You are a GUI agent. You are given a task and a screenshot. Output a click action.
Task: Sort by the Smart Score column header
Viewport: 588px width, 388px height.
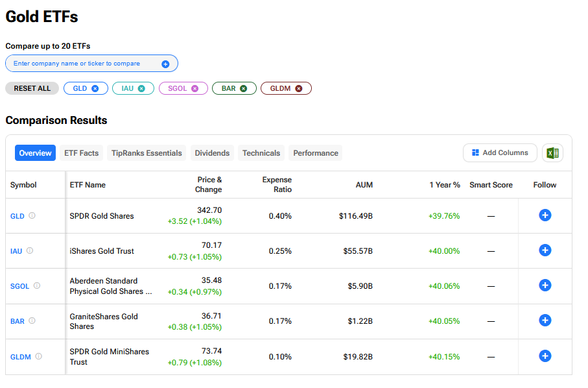click(x=491, y=185)
